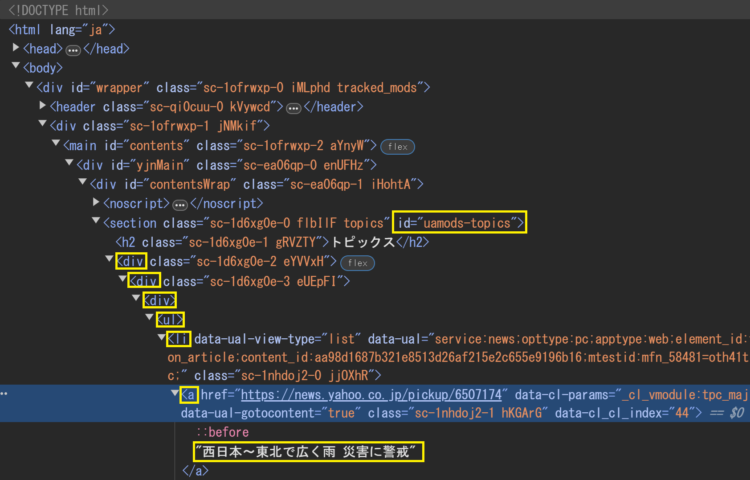Expand the noscript element
This screenshot has height=480, width=750.
96,202
